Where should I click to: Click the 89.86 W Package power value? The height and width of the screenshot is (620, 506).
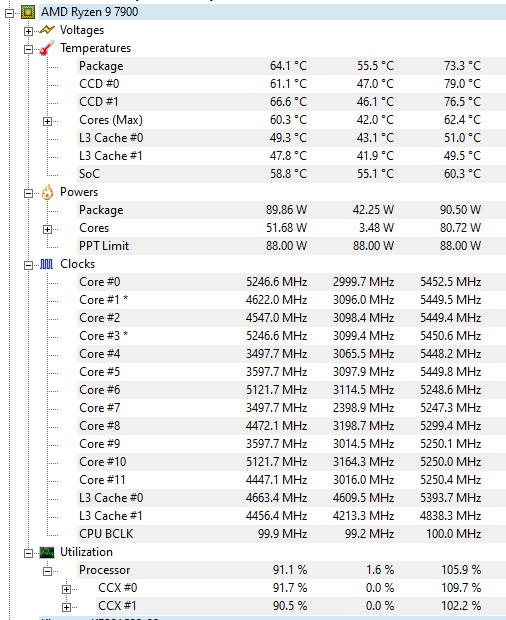tap(286, 210)
